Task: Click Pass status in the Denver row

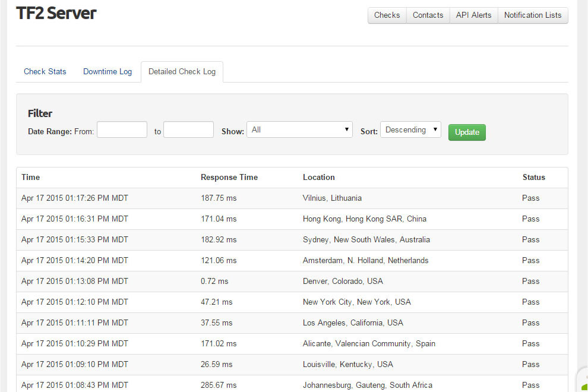Action: tap(530, 282)
